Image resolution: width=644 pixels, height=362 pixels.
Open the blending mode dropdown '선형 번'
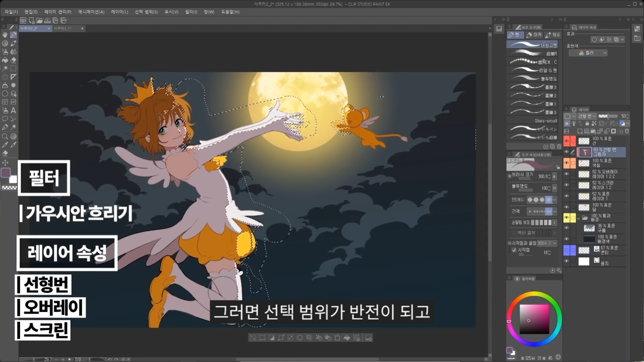click(x=587, y=116)
